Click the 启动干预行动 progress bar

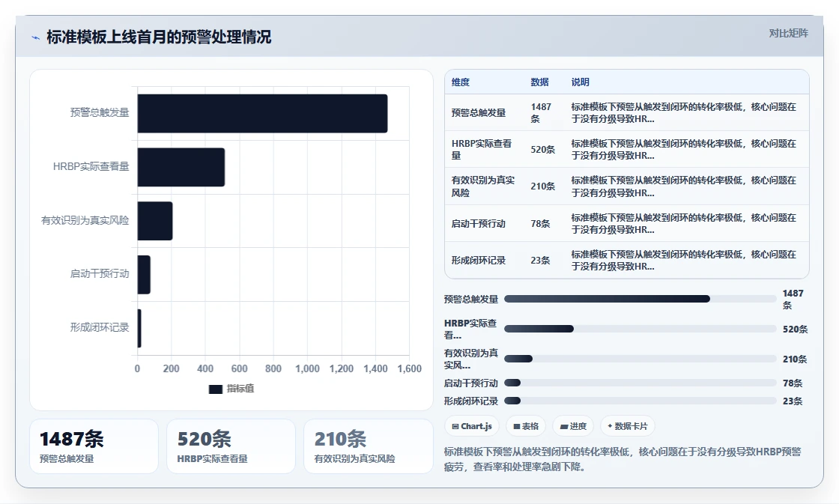click(x=640, y=383)
